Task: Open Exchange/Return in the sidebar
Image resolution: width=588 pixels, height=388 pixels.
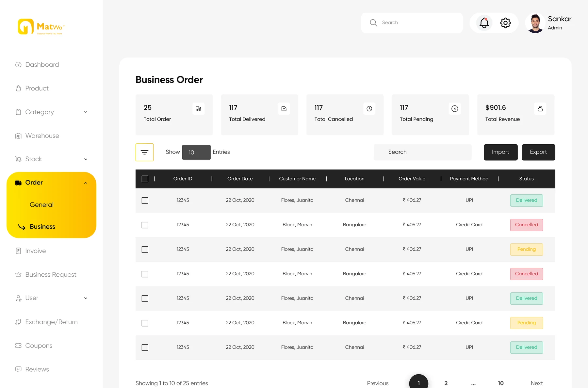Action: [x=46, y=322]
